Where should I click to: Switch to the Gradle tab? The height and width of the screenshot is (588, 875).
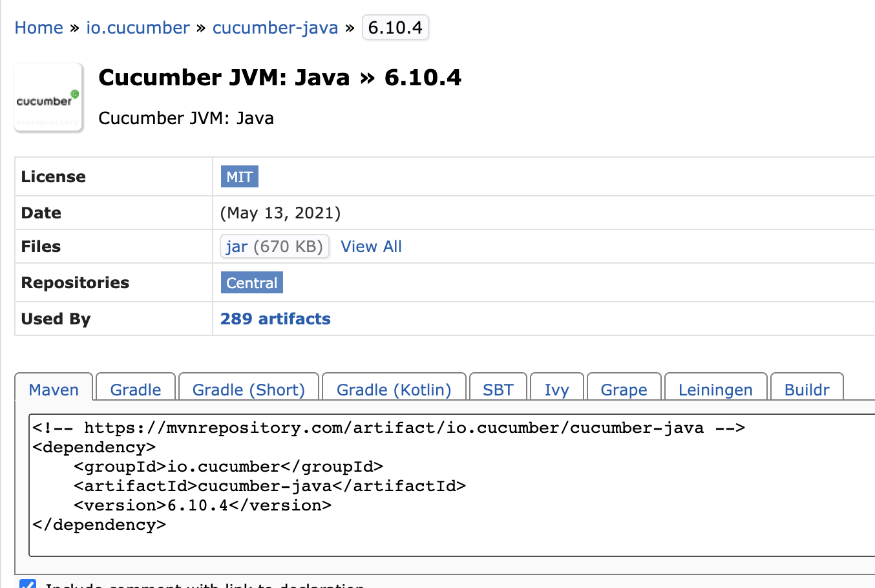[x=135, y=389]
